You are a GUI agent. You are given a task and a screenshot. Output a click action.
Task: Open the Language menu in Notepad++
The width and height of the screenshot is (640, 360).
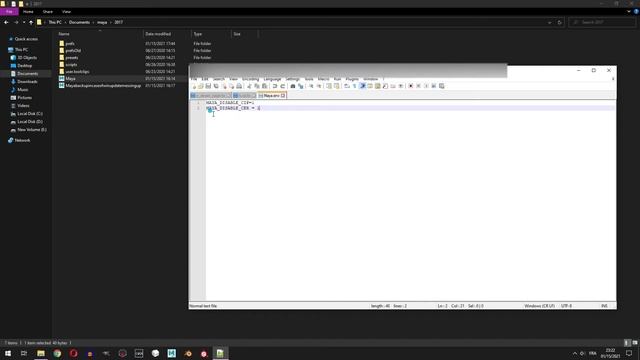(x=272, y=79)
